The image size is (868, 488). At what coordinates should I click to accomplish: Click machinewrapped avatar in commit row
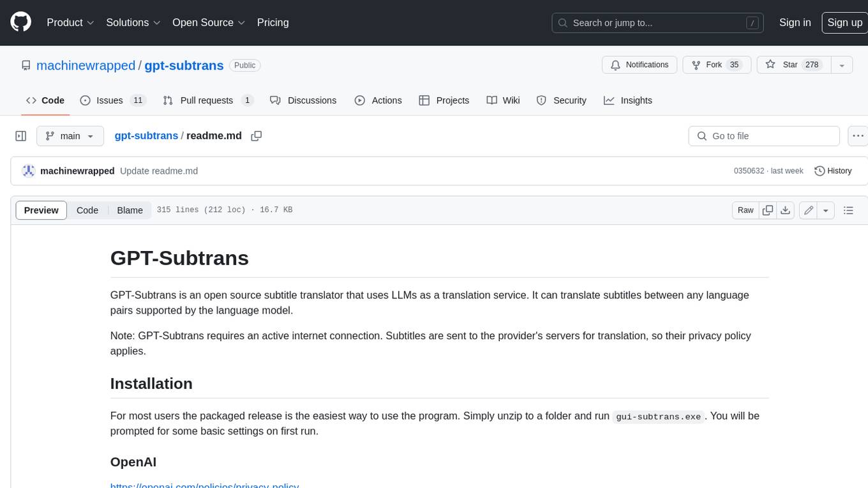tap(29, 171)
